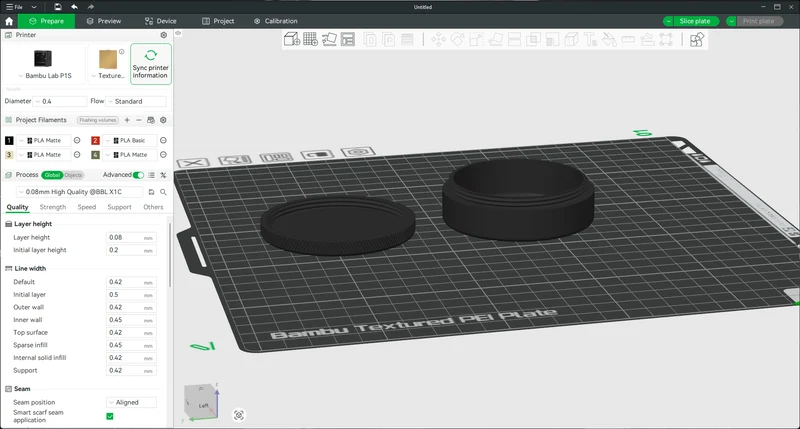Click filament 1 black color swatch
The width and height of the screenshot is (800, 429).
9,140
